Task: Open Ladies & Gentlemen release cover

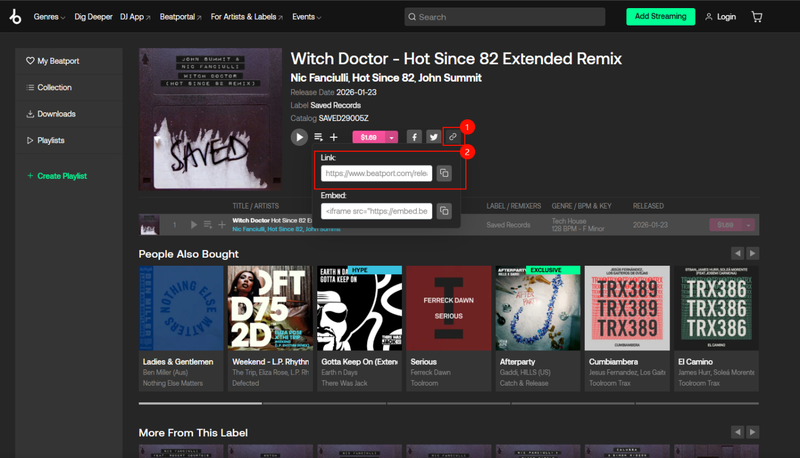Action: point(181,308)
